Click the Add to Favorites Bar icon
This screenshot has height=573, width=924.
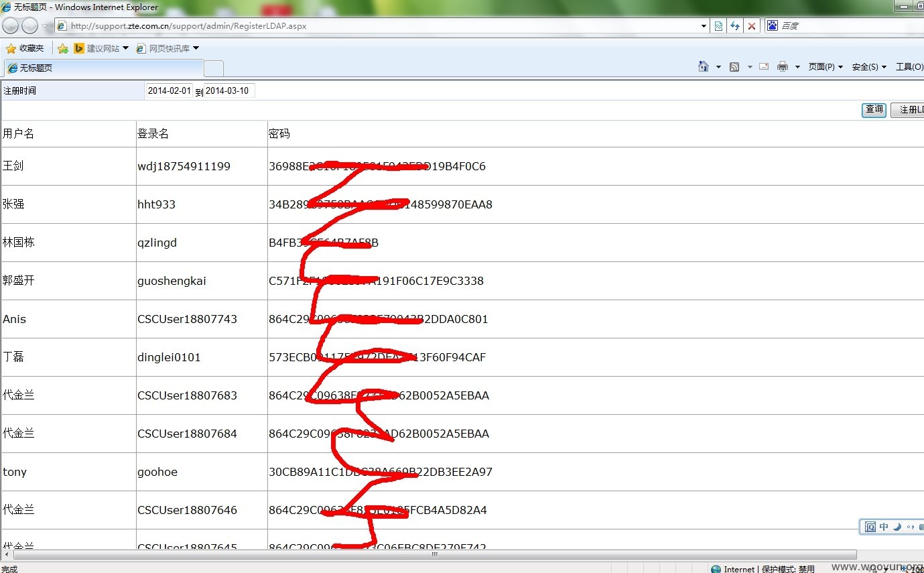coord(63,48)
